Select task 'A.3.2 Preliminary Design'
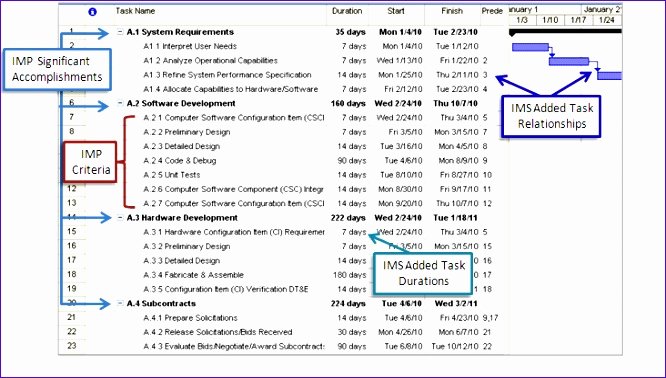 point(186,246)
